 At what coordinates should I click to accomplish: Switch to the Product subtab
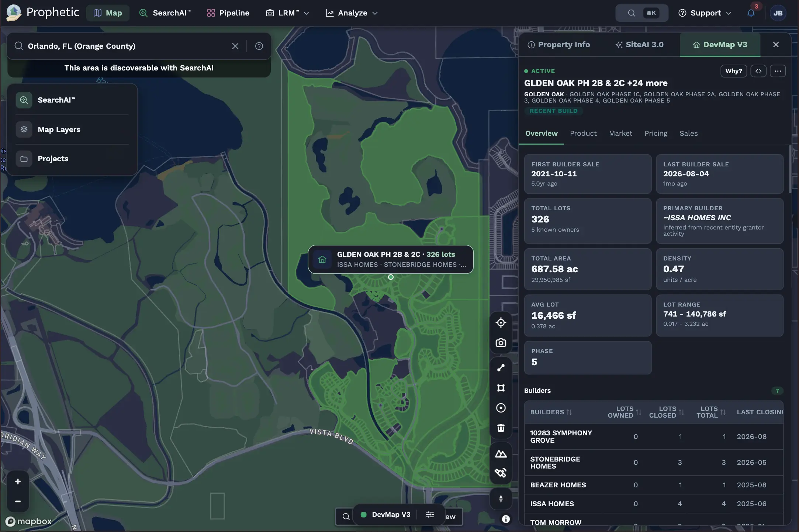(583, 134)
